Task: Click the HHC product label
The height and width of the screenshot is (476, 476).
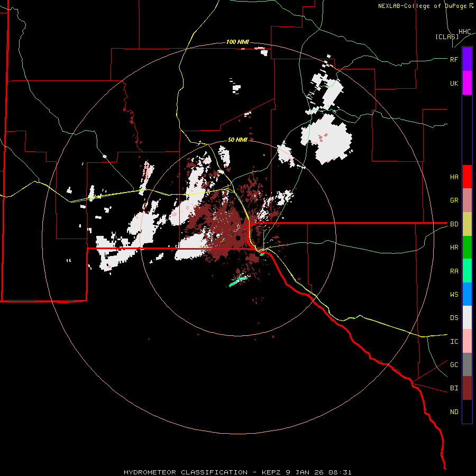Action: 465,32
